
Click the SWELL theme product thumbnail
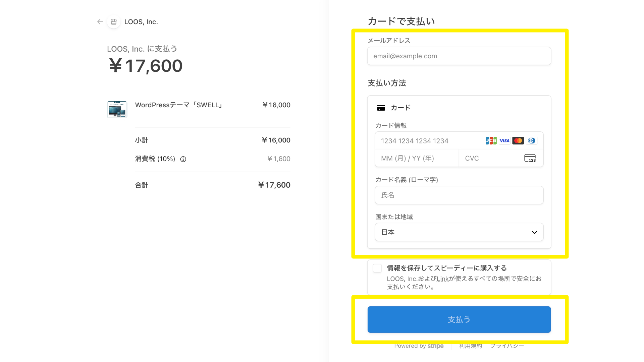[x=117, y=110]
